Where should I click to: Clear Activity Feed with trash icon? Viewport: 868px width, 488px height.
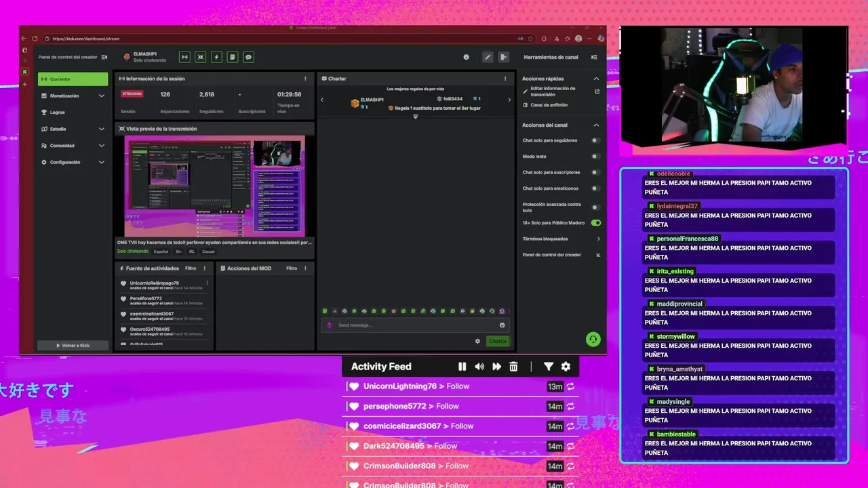click(513, 367)
